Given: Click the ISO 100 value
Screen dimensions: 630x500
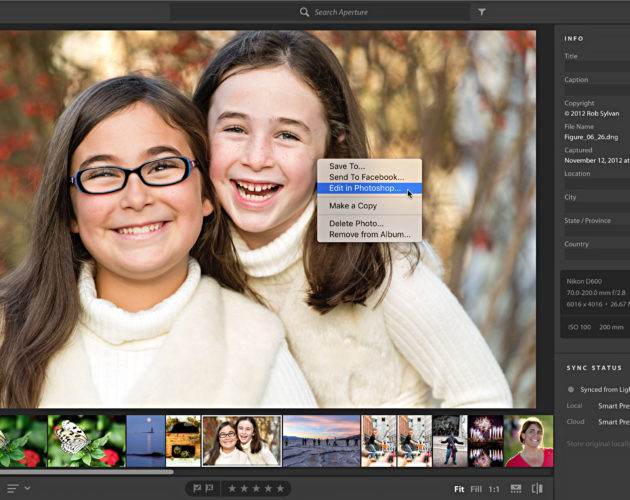Looking at the screenshot, I should (x=579, y=327).
